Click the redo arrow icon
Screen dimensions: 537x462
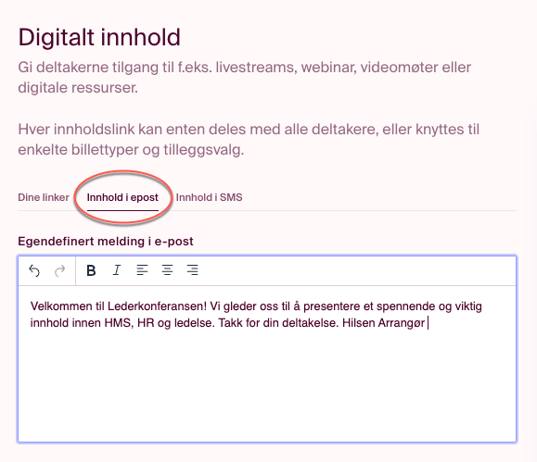tap(60, 271)
